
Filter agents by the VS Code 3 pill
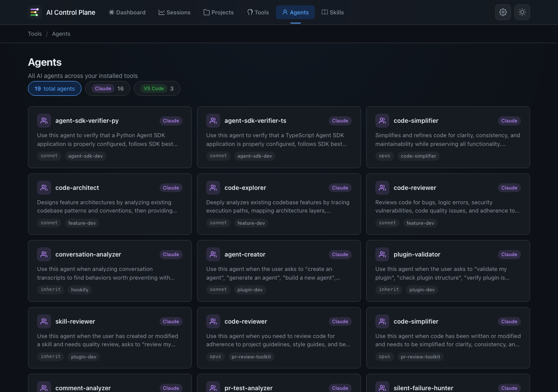tap(157, 88)
